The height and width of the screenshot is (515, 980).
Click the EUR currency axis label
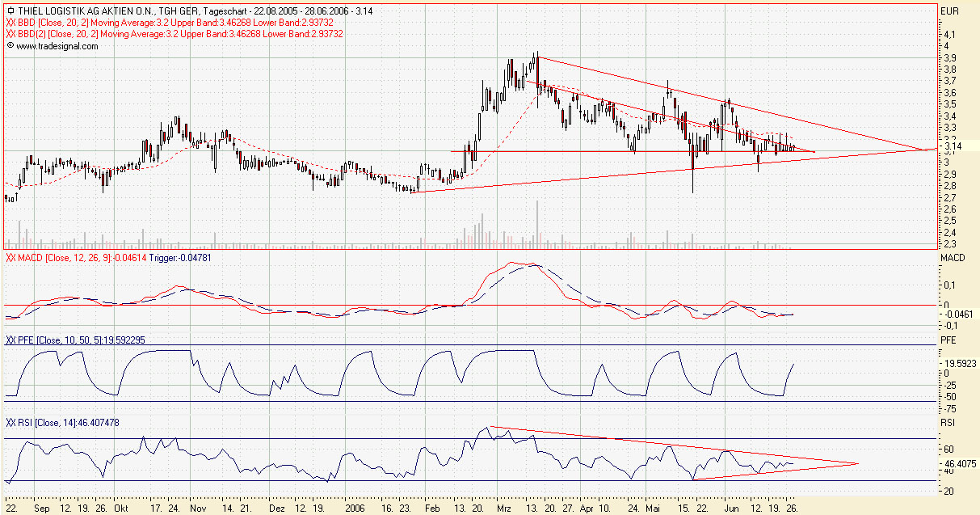(950, 12)
